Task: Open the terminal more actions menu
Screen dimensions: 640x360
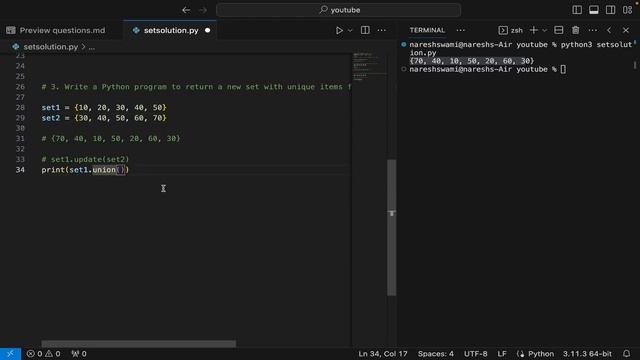Action: (x=593, y=30)
